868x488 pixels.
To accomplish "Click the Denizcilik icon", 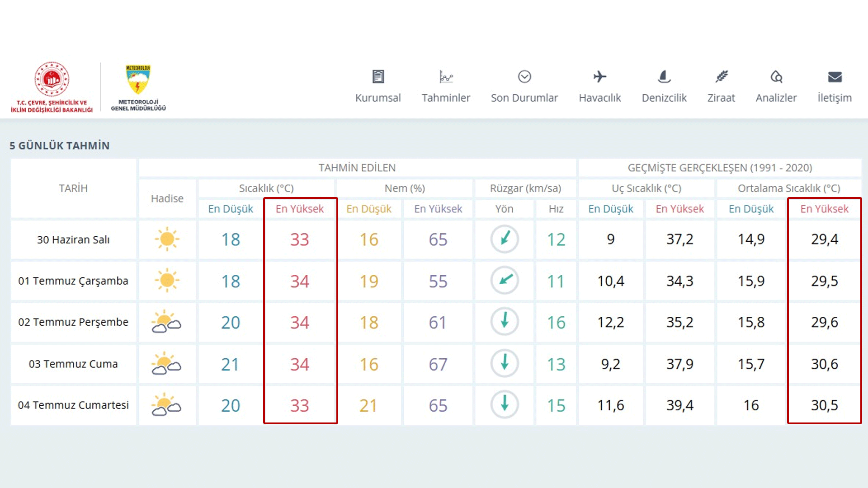I will click(x=664, y=77).
